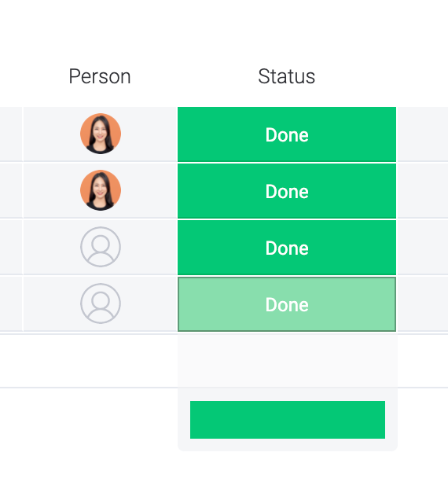This screenshot has width=448, height=478.
Task: Click the green status summary bar
Action: tap(288, 420)
